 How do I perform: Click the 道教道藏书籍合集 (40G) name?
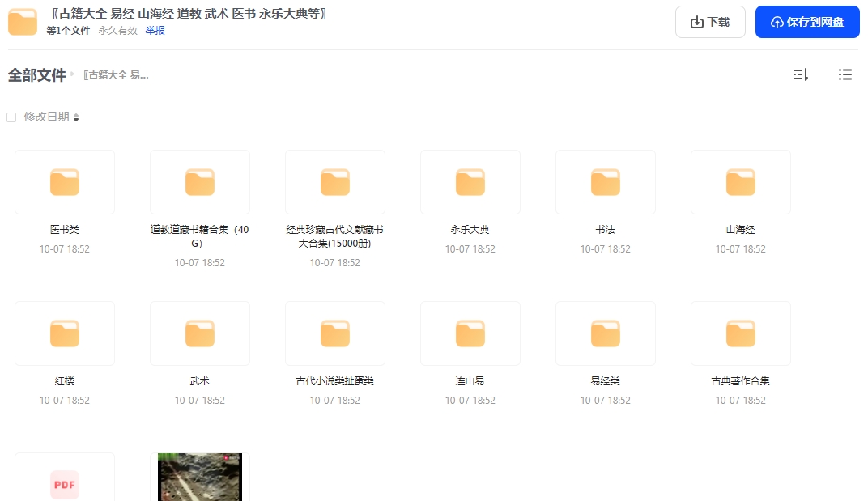200,236
